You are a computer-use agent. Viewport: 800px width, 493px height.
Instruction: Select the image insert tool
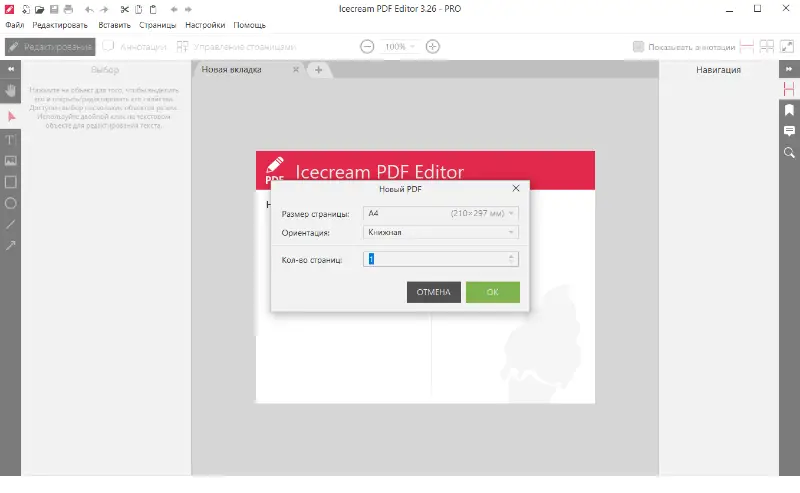coord(10,161)
